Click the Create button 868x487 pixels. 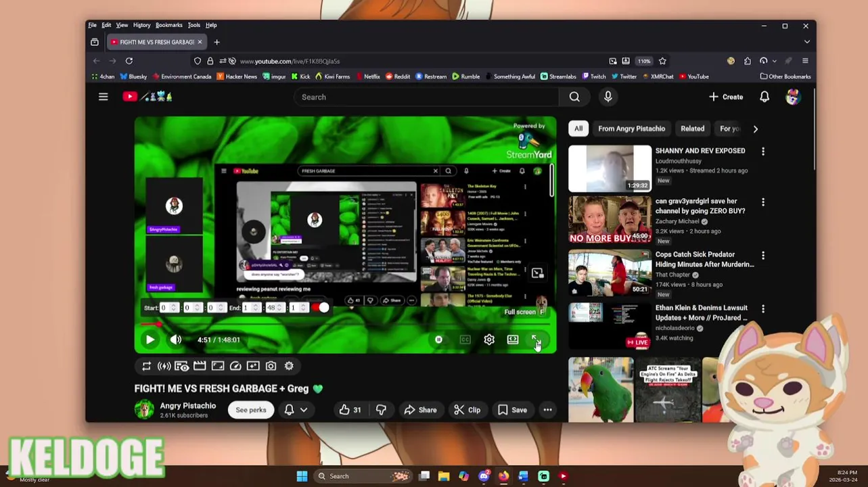726,97
